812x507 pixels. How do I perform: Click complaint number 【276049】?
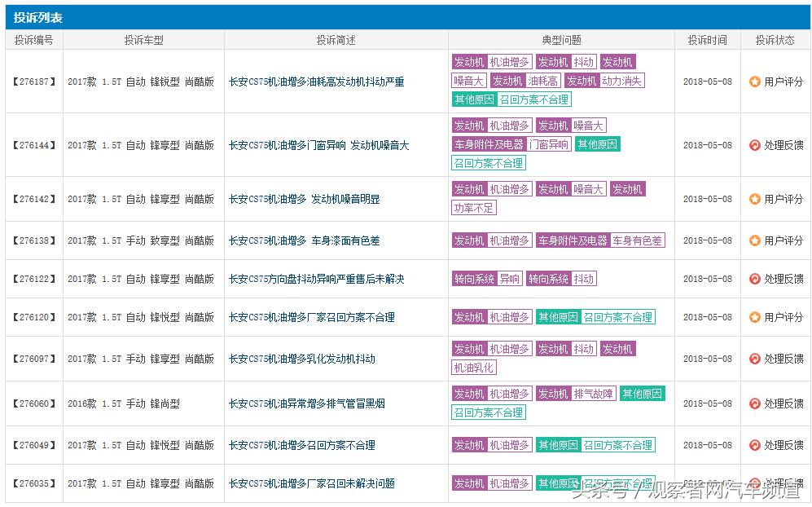coord(34,445)
